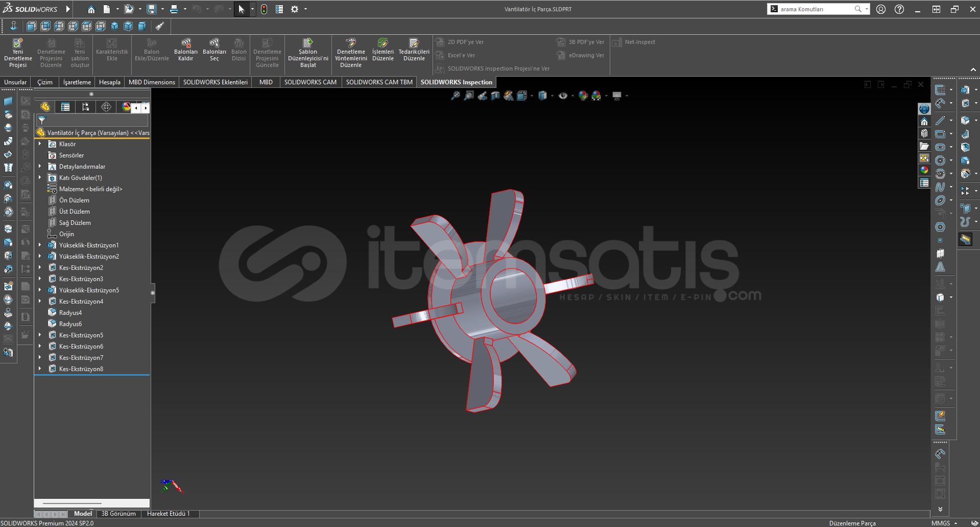
Task: Open the Options gear dropdown arrow
Action: [x=305, y=9]
